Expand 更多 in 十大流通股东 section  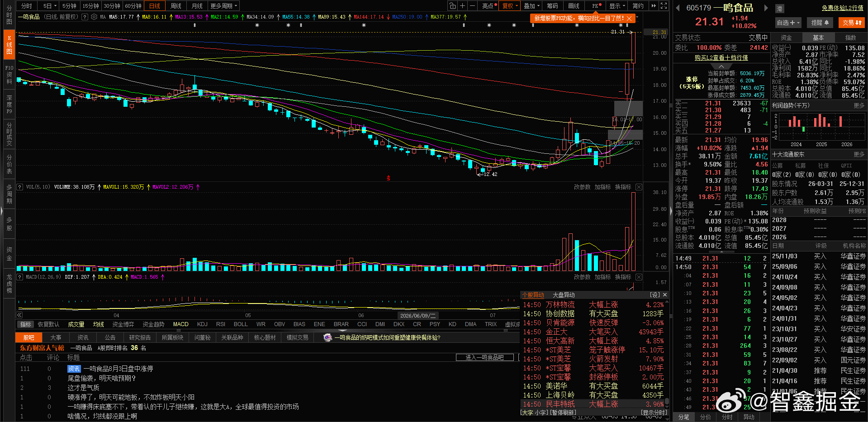(859, 155)
